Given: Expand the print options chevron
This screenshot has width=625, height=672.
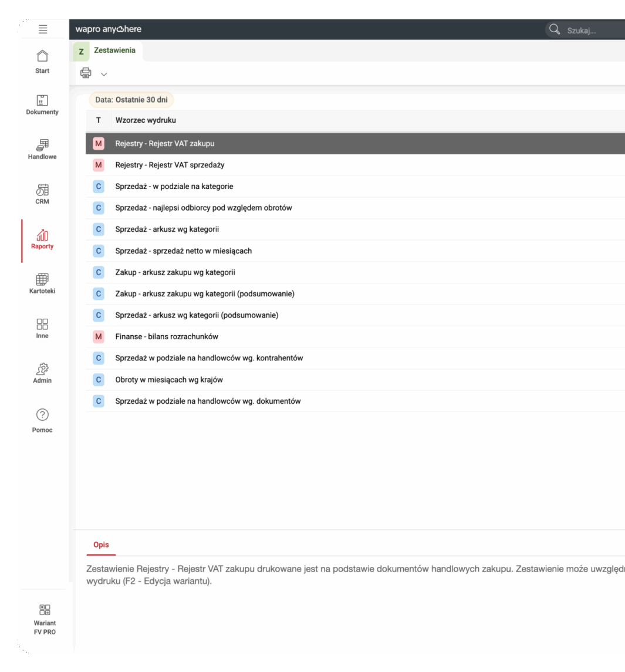Looking at the screenshot, I should click(103, 74).
